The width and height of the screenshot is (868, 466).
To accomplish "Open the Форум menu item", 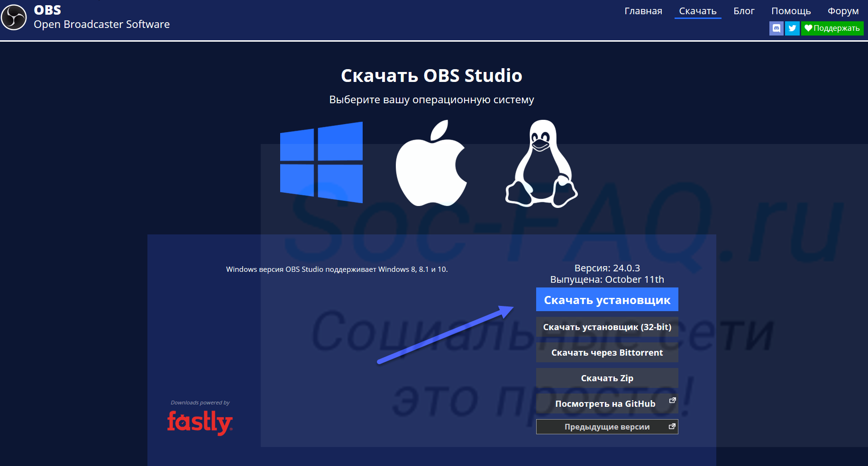I will pyautogui.click(x=843, y=11).
